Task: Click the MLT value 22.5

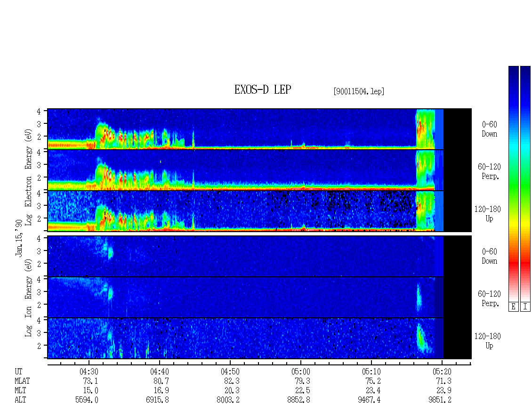Action: (302, 391)
